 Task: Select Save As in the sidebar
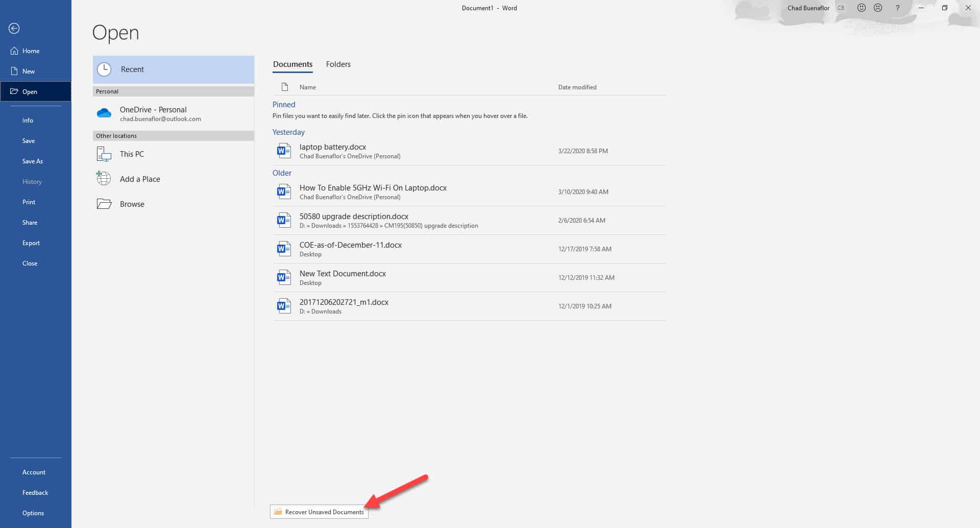point(36,161)
